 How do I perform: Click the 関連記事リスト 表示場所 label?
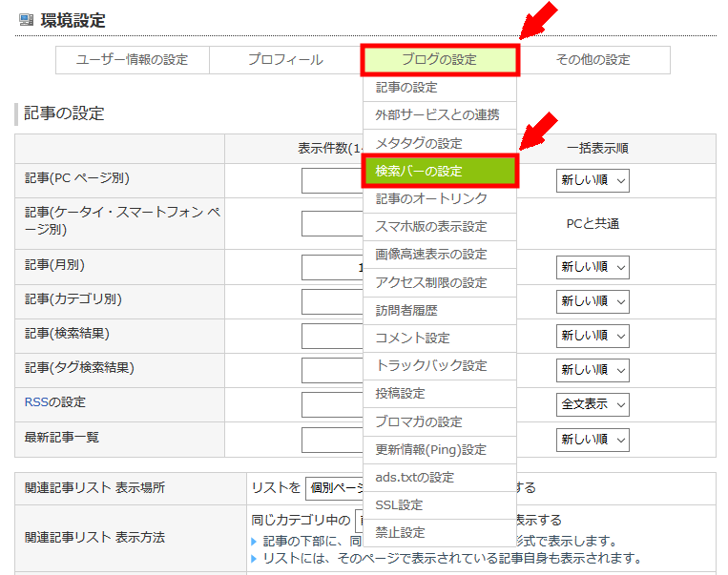pos(94,488)
